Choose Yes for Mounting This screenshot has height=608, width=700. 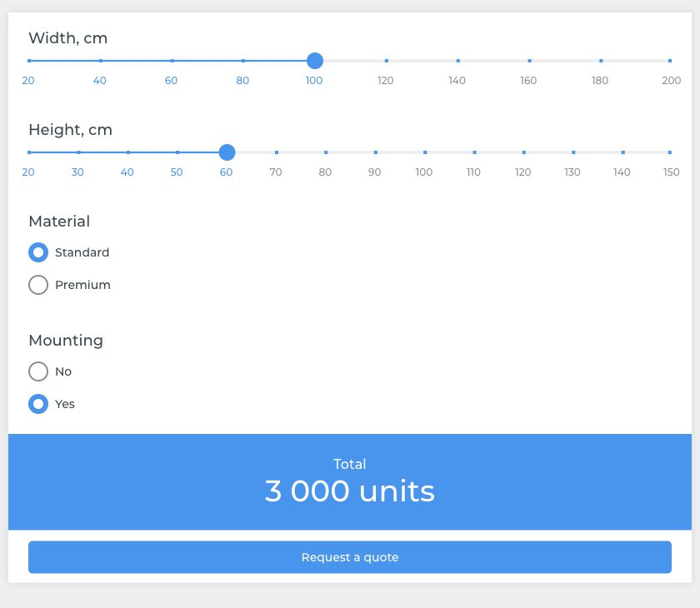[x=38, y=404]
